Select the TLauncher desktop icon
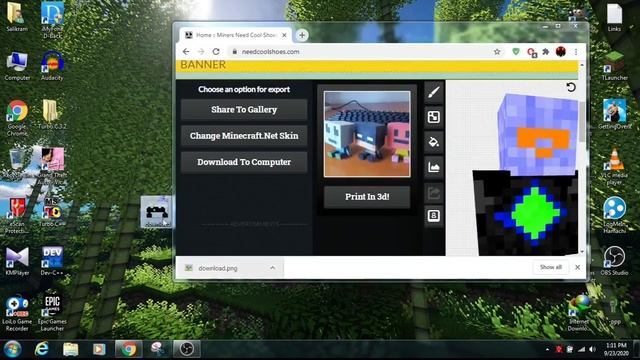The width and height of the screenshot is (640, 360). click(614, 66)
